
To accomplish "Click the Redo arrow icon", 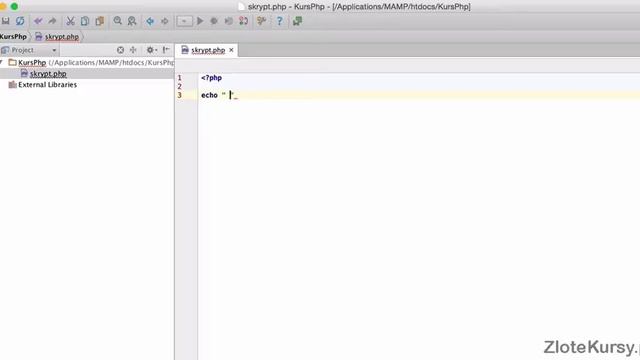I will coord(52,21).
